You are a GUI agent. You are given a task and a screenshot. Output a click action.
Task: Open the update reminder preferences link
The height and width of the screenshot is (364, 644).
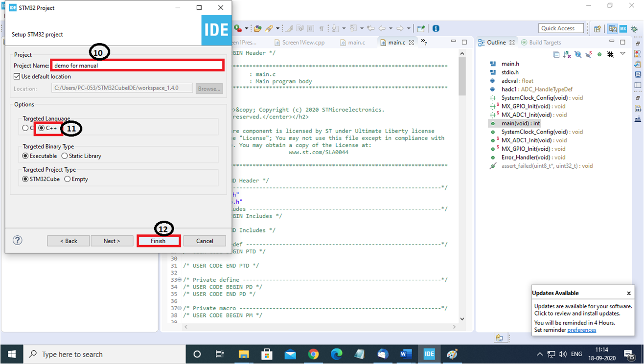pos(582,330)
